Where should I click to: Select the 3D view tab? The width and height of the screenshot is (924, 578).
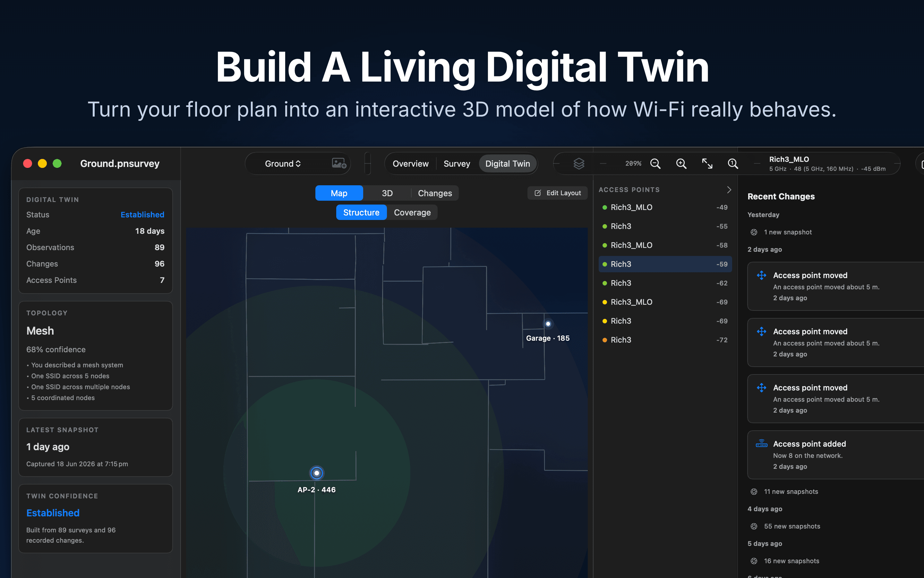[x=387, y=193]
